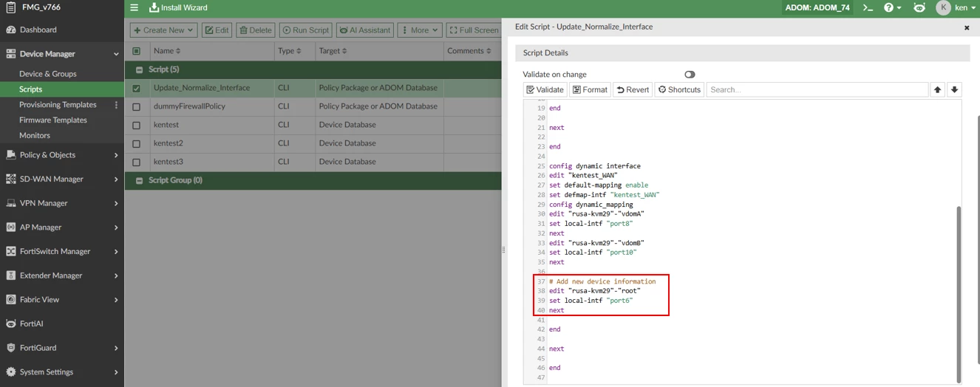This screenshot has width=980, height=387.
Task: Open the Create New dropdown
Action: [x=163, y=30]
